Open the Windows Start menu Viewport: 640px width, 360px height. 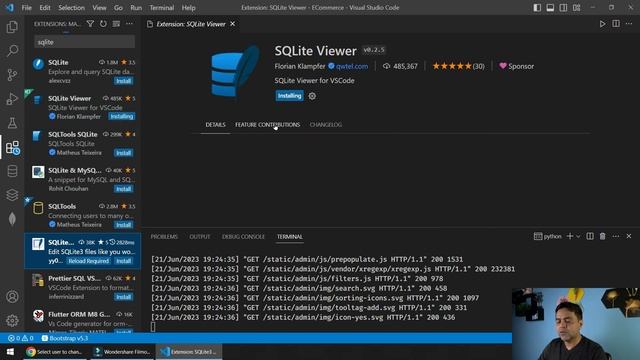(10, 351)
